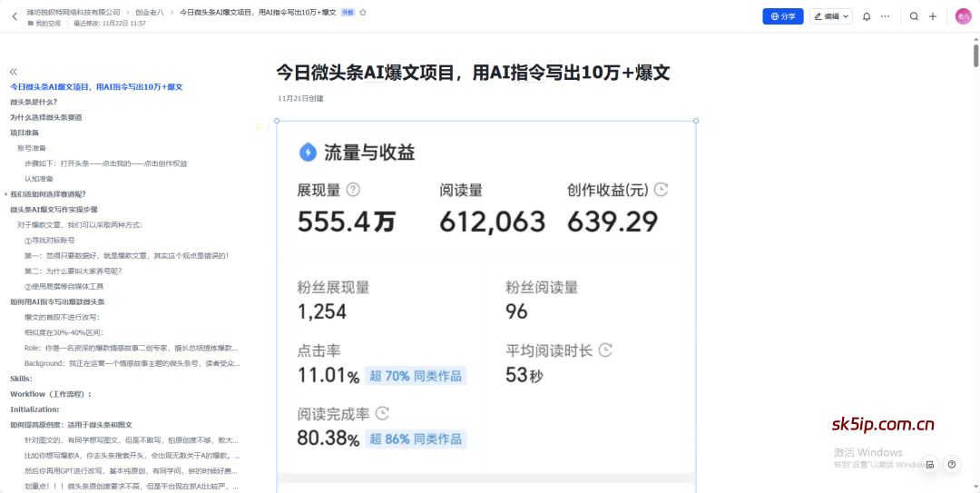Open the 老八 user avatar
The image size is (980, 493).
pos(963,16)
